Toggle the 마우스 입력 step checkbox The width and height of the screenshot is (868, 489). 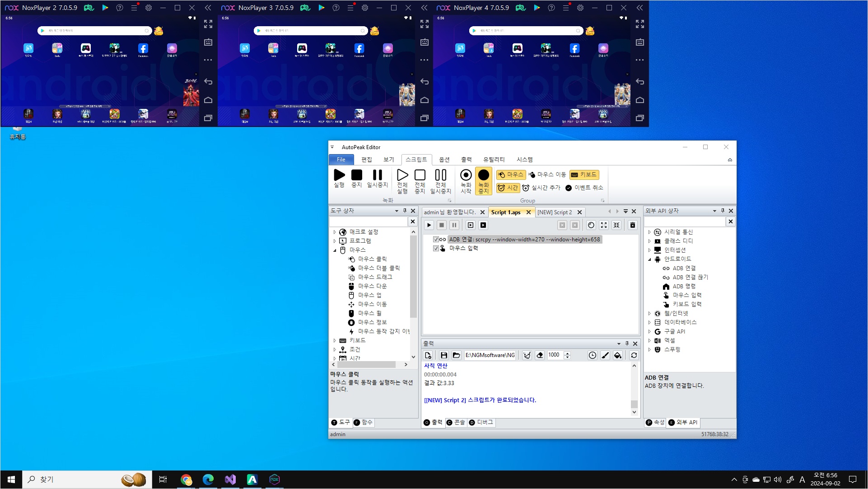pyautogui.click(x=436, y=248)
